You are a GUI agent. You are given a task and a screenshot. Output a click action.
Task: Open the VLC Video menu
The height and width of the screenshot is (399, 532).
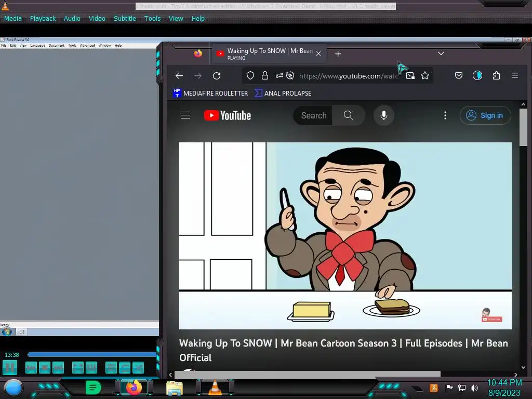[x=97, y=18]
